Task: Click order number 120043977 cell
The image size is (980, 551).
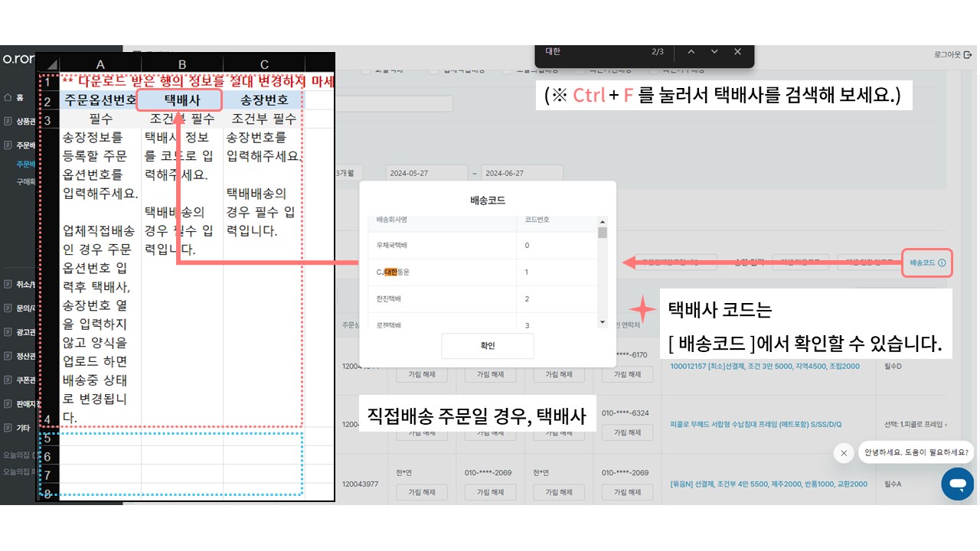Action: pos(361,484)
